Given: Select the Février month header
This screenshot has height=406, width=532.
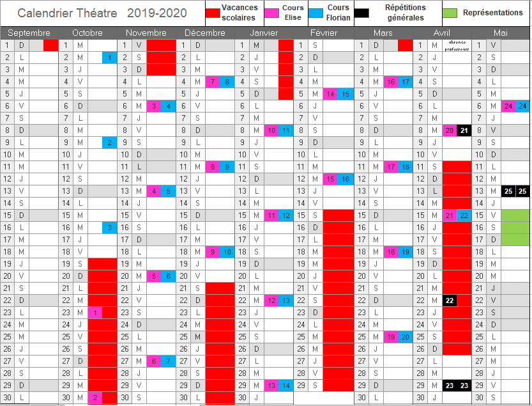Looking at the screenshot, I should (x=324, y=33).
